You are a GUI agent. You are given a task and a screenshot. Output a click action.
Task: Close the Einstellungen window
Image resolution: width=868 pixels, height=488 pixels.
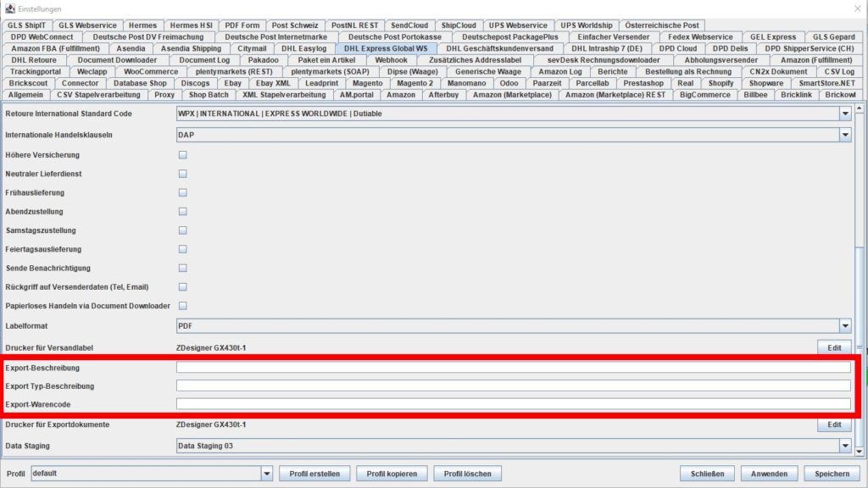(857, 8)
